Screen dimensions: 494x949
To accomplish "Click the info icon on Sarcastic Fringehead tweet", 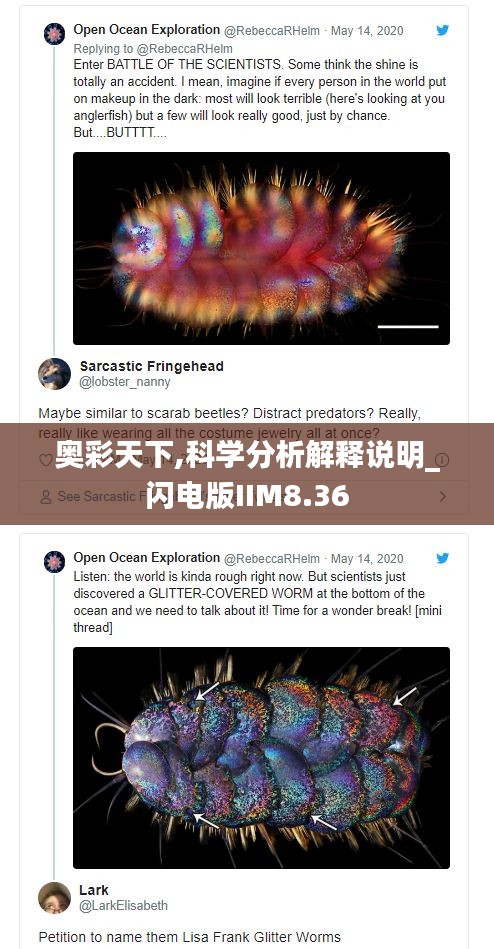I will click(x=443, y=460).
